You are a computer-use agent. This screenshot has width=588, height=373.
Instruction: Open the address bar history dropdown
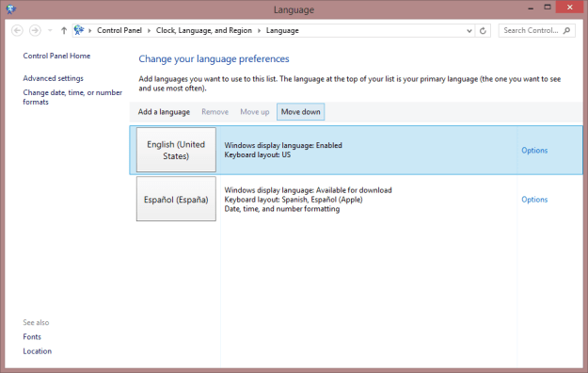point(469,31)
